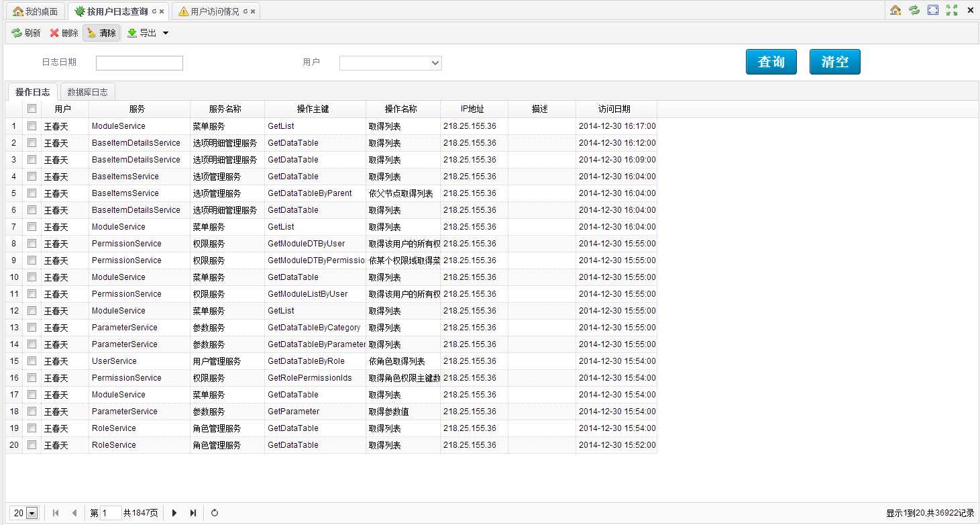Go to the previous page of results

coord(74,513)
